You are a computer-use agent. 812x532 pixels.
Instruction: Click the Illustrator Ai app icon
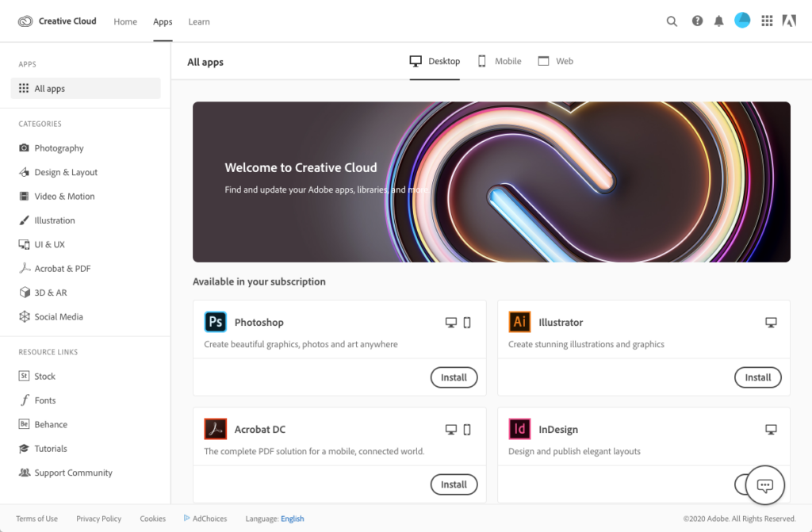519,322
